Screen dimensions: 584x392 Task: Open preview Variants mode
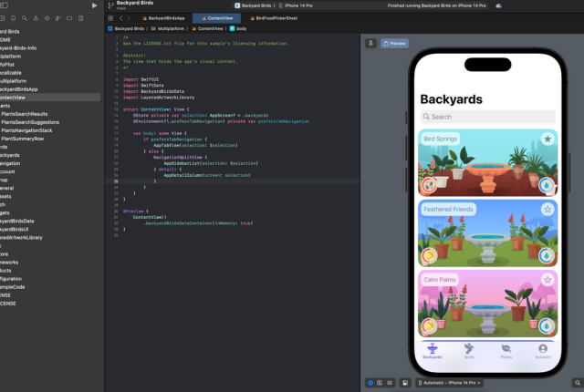(390, 383)
